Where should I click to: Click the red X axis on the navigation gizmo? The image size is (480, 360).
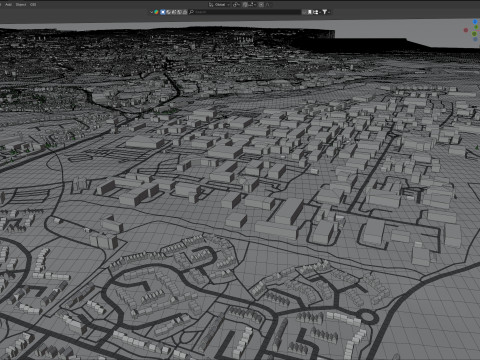pos(466,30)
